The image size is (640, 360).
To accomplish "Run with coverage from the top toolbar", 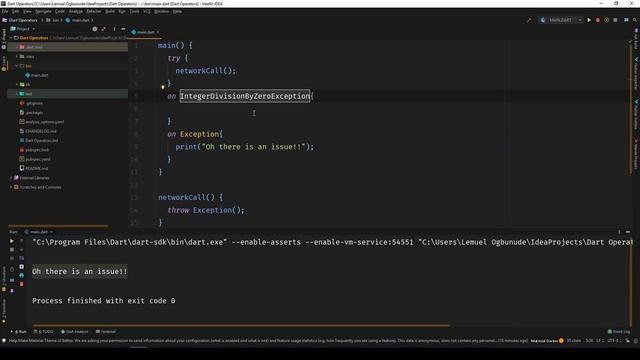I will (607, 20).
